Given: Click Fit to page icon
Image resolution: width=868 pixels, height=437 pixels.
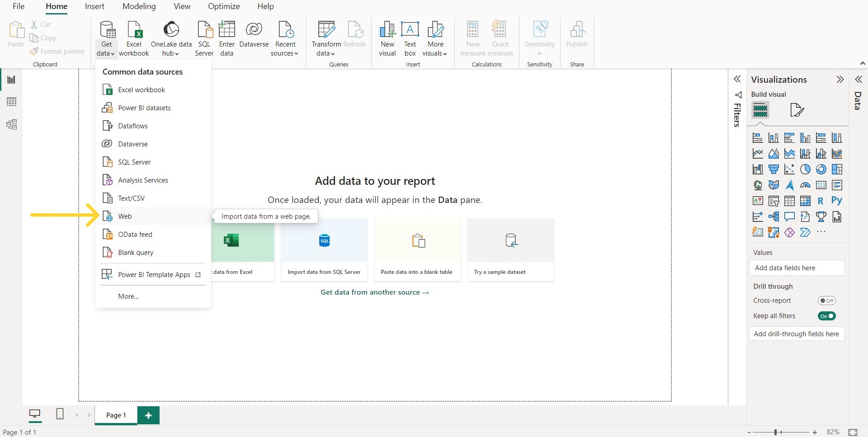Looking at the screenshot, I should pyautogui.click(x=853, y=432).
